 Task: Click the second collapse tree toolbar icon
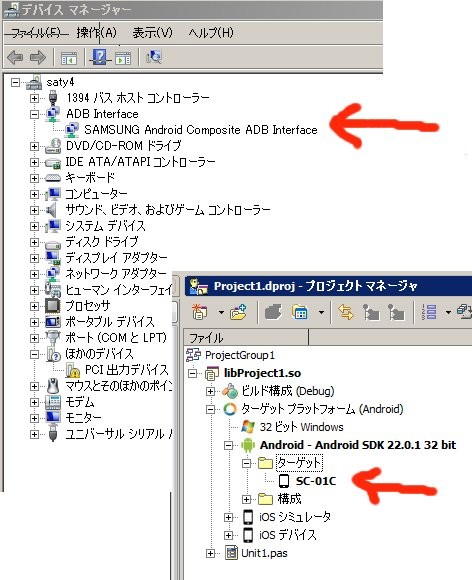(396, 313)
